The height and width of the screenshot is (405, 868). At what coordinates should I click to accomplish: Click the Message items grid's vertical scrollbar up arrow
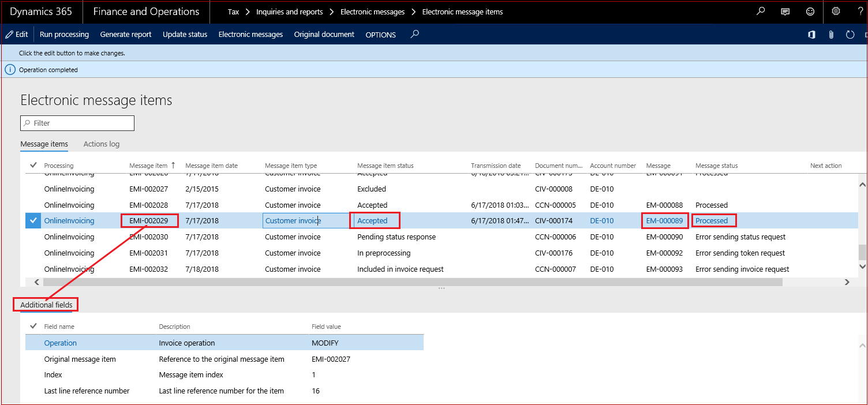(863, 185)
